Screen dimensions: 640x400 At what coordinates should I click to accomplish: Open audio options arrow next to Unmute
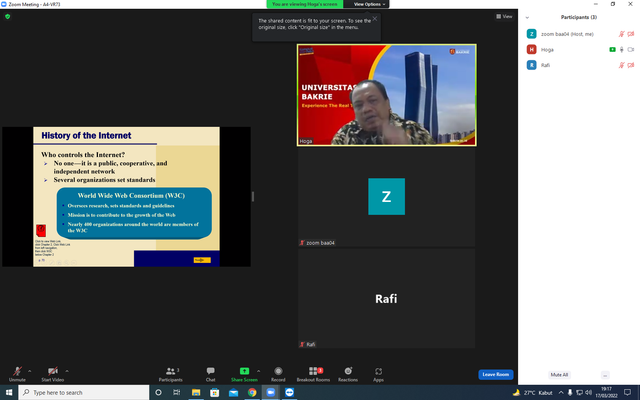(x=29, y=371)
